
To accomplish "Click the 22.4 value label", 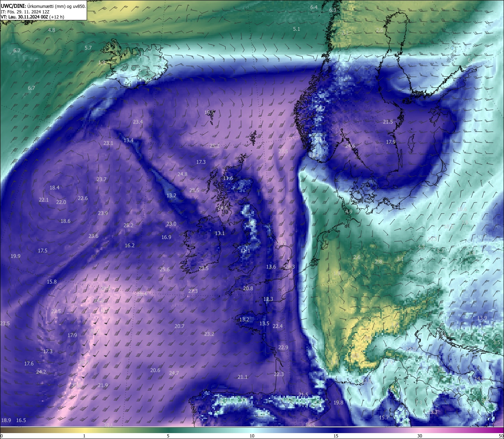I will tap(278, 326).
